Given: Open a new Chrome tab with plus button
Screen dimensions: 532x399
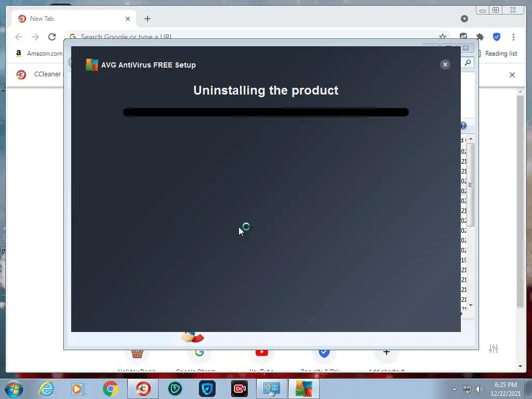Looking at the screenshot, I should pos(147,19).
